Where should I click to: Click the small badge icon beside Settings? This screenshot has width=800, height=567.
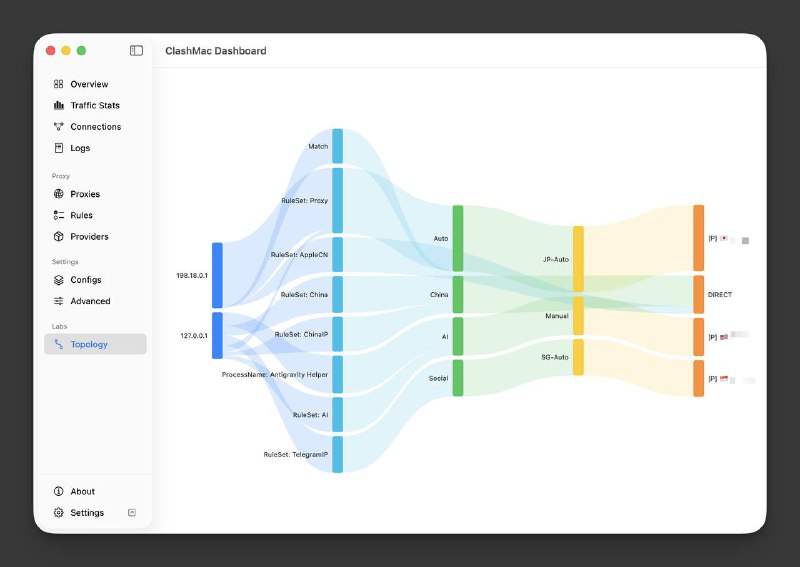point(132,512)
